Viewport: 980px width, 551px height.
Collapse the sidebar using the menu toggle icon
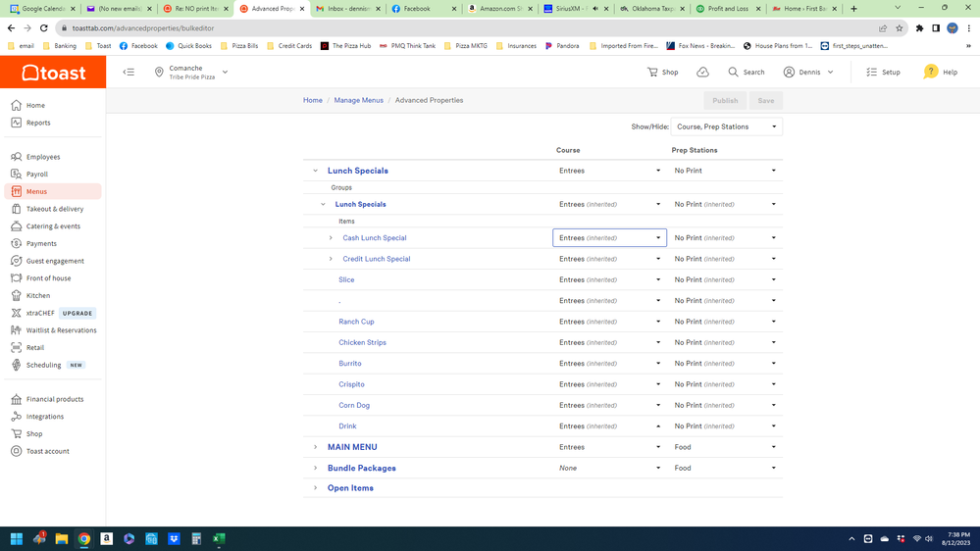click(x=129, y=73)
